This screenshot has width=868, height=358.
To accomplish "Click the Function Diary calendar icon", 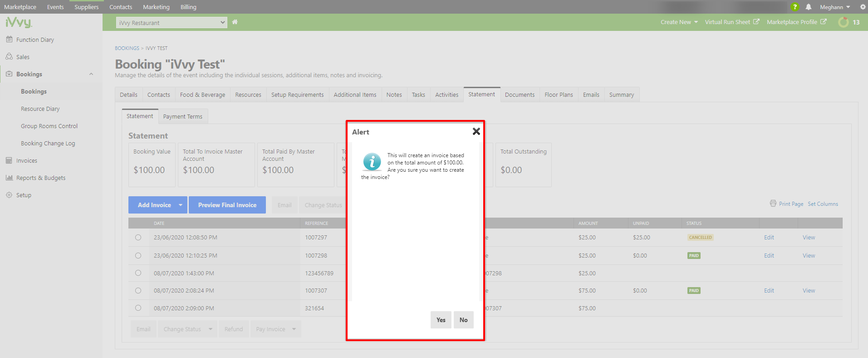I will click(9, 40).
